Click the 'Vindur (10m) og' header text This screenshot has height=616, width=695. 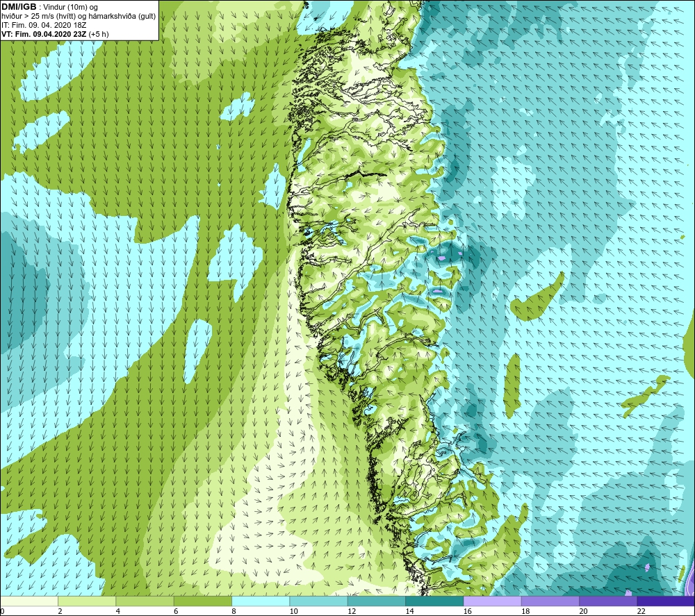70,7
